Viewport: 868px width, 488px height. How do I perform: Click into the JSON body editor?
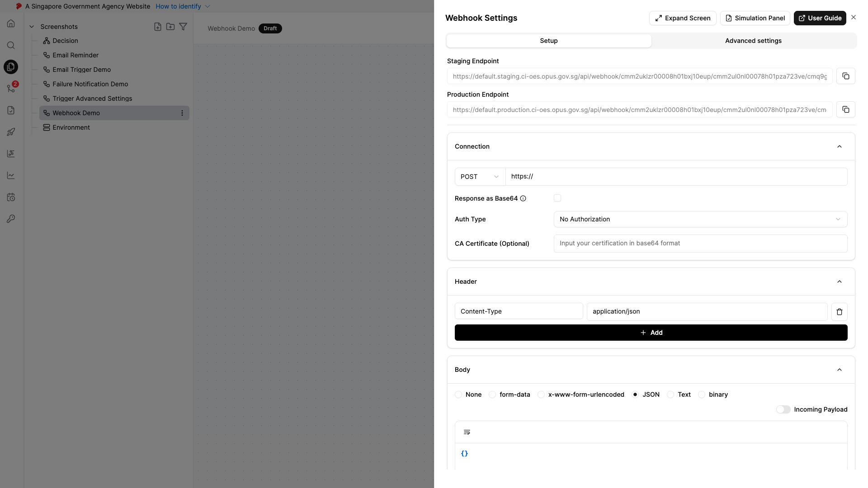pos(651,455)
